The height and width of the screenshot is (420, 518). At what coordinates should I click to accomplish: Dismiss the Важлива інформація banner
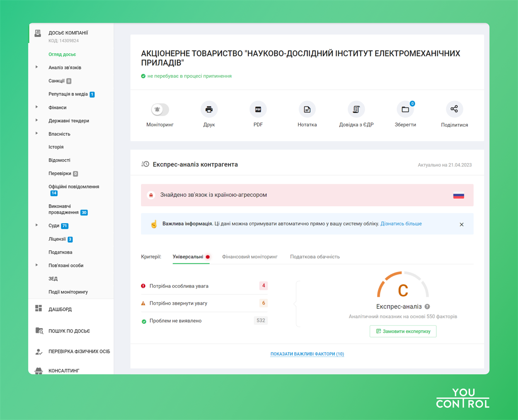pos(461,224)
